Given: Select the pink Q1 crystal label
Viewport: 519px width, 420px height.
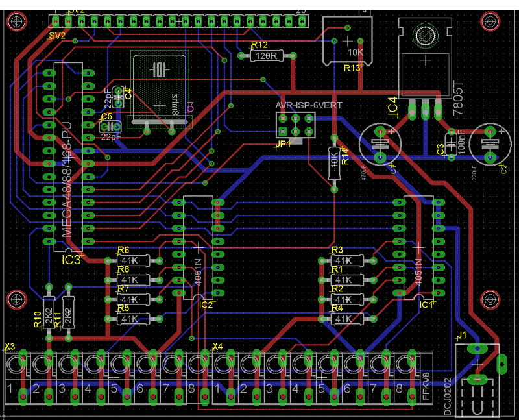Looking at the screenshot, I should (x=189, y=106).
